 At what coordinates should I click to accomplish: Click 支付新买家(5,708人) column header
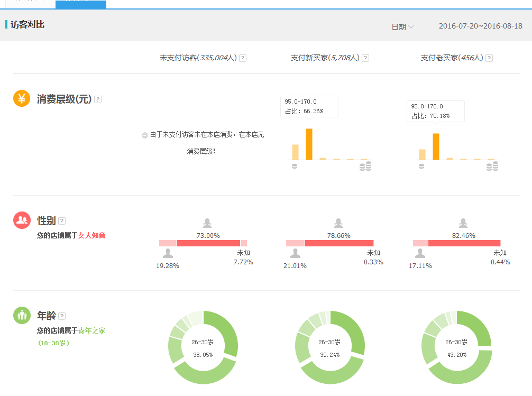[325, 58]
